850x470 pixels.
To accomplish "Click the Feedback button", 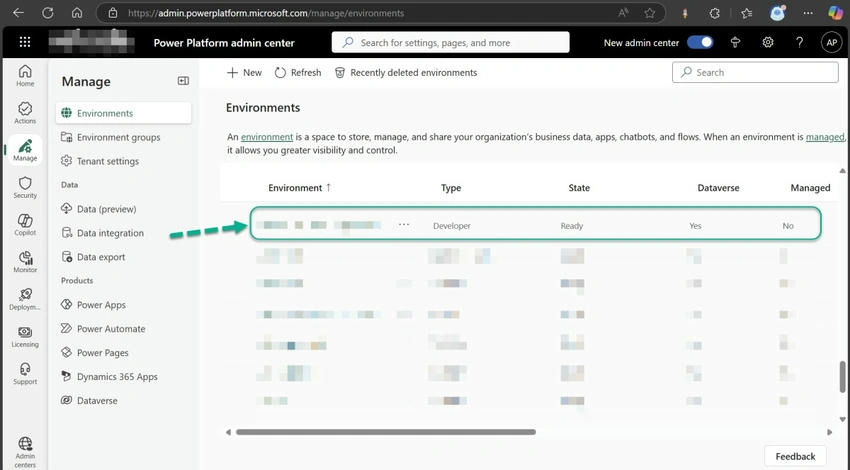I will click(x=795, y=456).
